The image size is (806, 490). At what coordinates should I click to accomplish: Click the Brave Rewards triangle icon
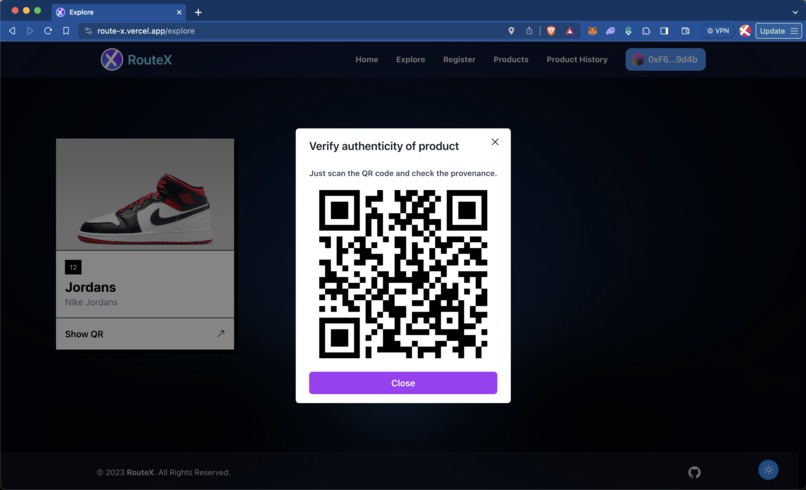point(570,31)
